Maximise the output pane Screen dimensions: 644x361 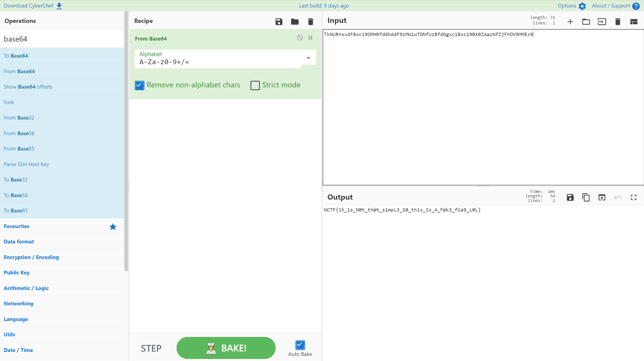(x=633, y=198)
